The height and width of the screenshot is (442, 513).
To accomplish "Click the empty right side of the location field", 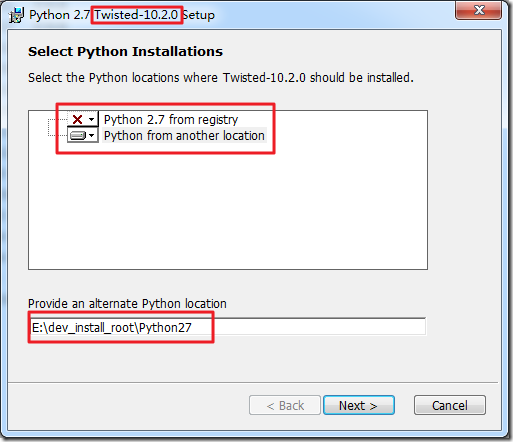I will click(x=318, y=327).
